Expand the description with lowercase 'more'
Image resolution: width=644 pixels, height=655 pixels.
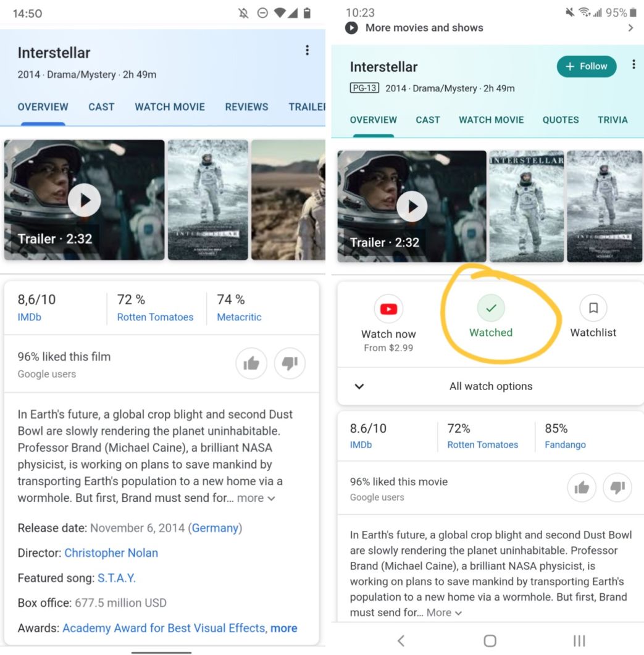[x=256, y=498]
